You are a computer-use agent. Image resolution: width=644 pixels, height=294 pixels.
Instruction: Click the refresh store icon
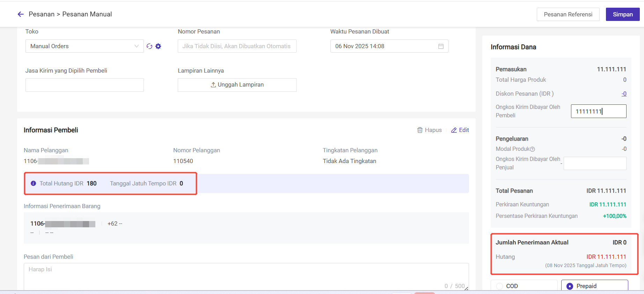click(149, 46)
